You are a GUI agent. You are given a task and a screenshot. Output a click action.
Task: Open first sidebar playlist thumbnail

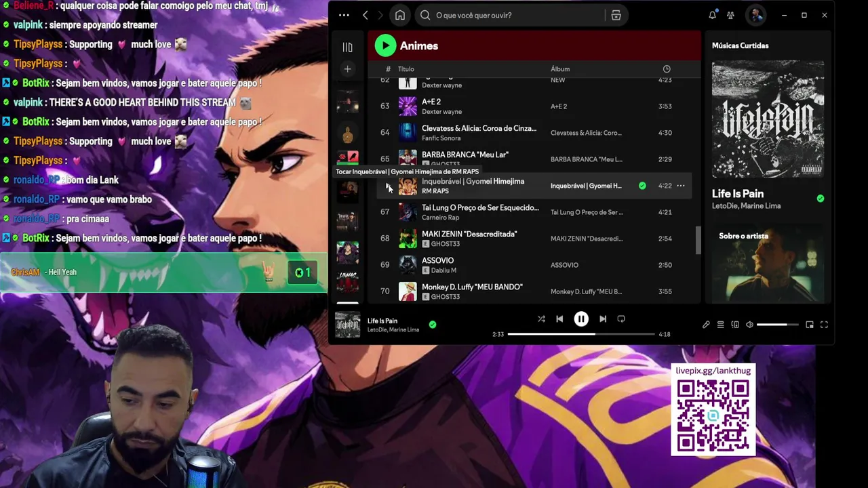(348, 102)
